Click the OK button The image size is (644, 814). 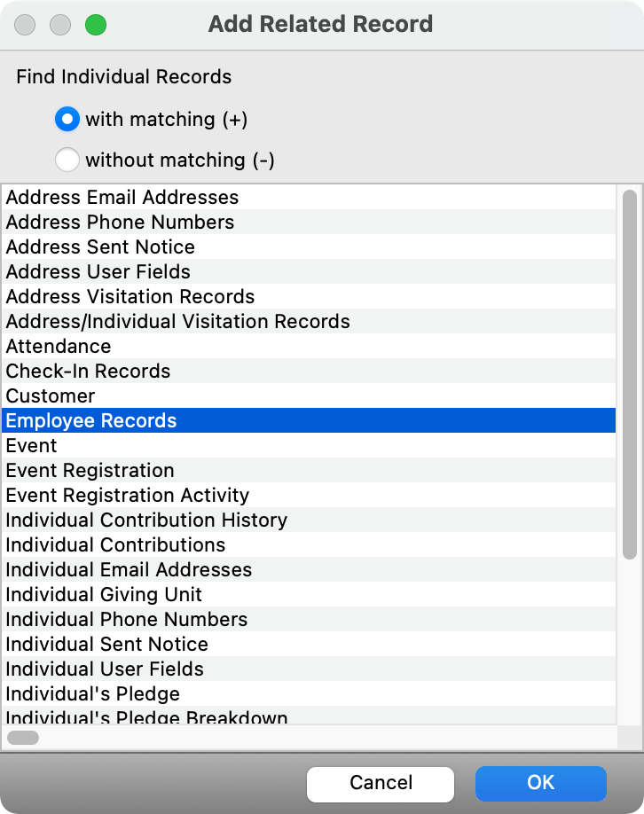pos(540,783)
